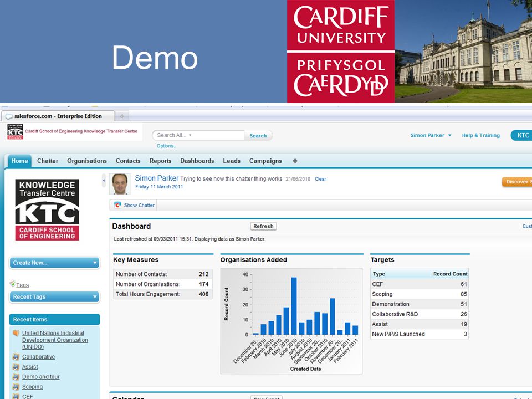The width and height of the screenshot is (532, 399).
Task: Click the Assist row in Targets table
Action: point(420,324)
